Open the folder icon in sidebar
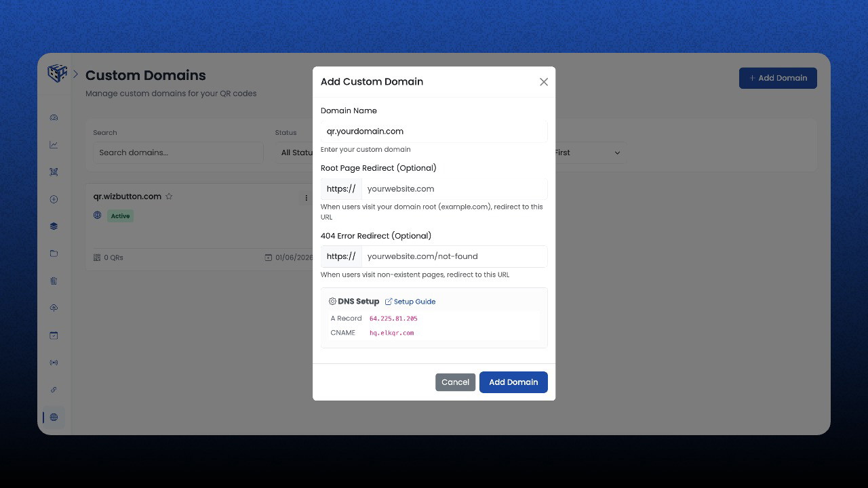 (54, 253)
